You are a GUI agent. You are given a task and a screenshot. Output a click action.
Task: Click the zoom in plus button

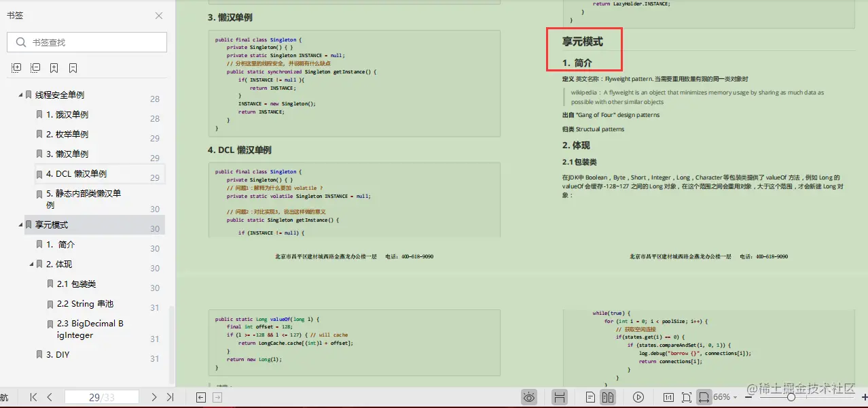[x=863, y=397]
